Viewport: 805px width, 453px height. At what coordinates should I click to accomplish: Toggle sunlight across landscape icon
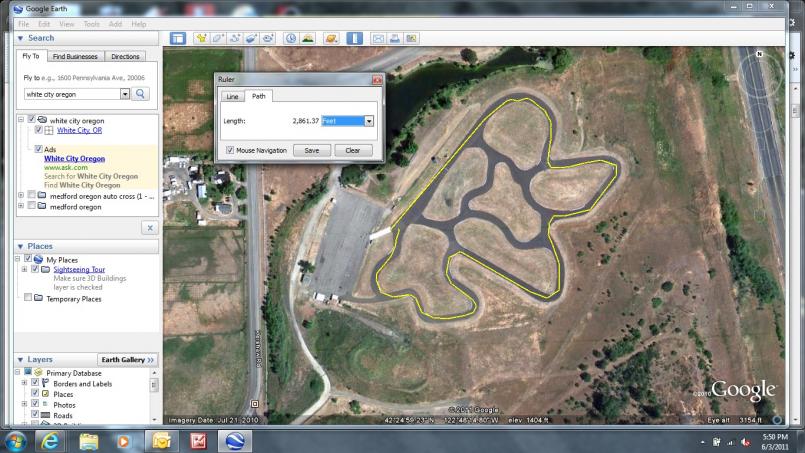[x=308, y=38]
